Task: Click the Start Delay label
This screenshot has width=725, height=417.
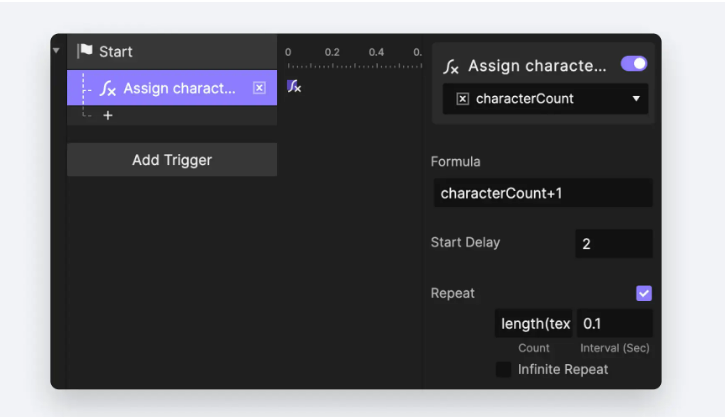Action: (x=465, y=242)
